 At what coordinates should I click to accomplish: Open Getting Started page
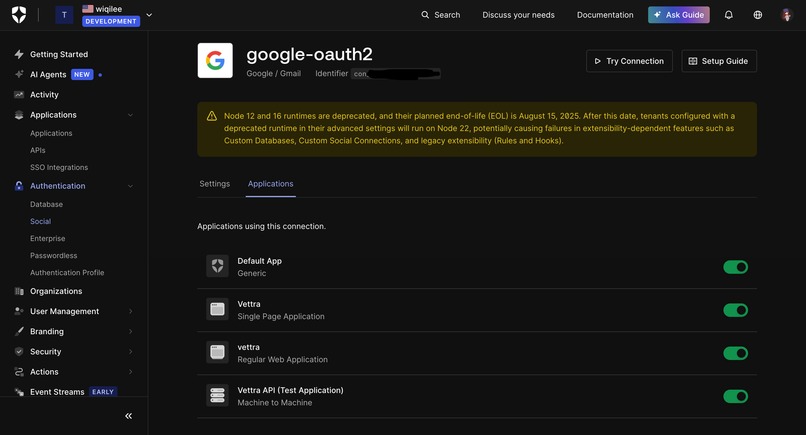tap(59, 54)
